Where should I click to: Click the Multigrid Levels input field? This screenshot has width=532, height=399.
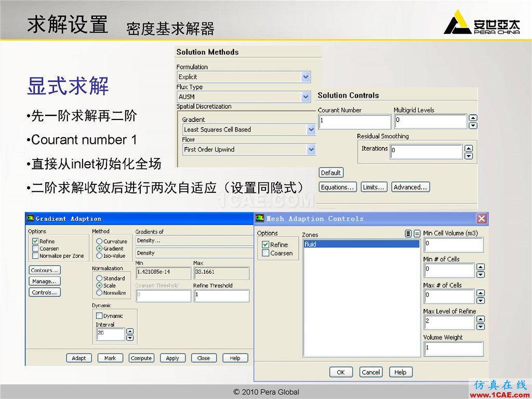pos(431,122)
